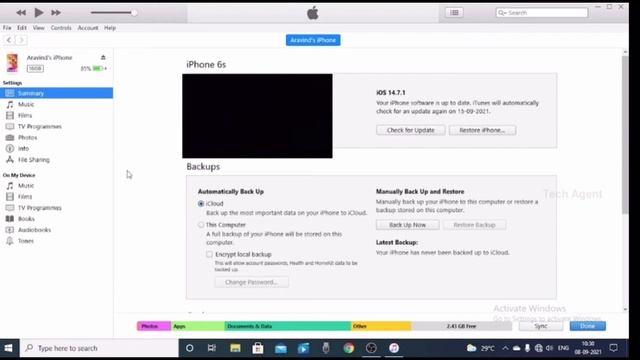Screen dimensions: 640x360
Task: Open the Windows Start menu
Action: [9, 348]
